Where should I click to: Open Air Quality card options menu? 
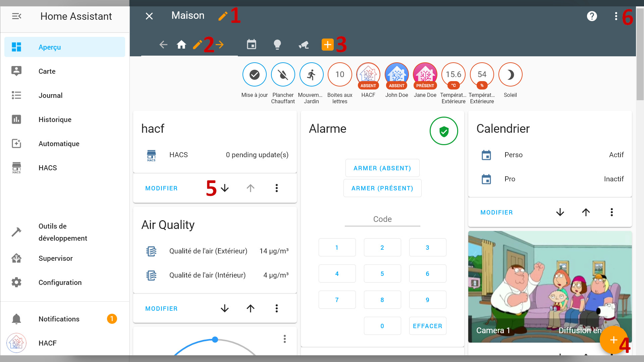pyautogui.click(x=277, y=308)
